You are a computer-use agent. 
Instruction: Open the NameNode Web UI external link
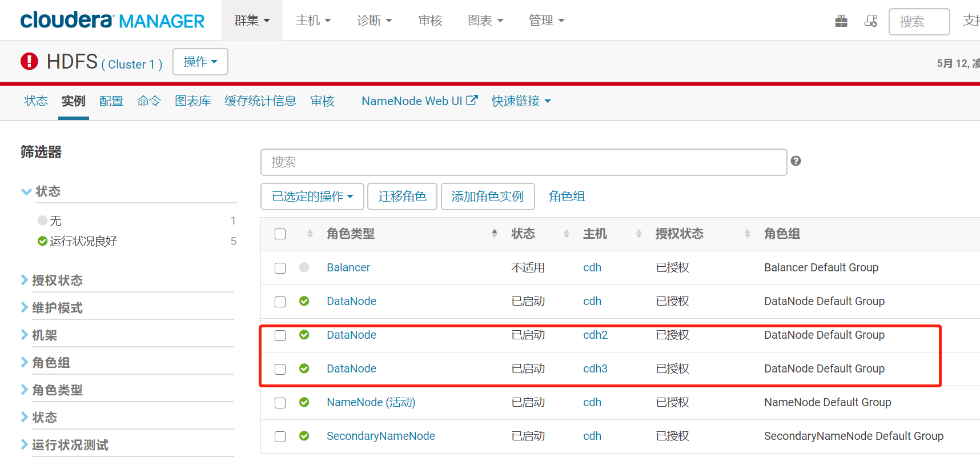click(x=419, y=101)
